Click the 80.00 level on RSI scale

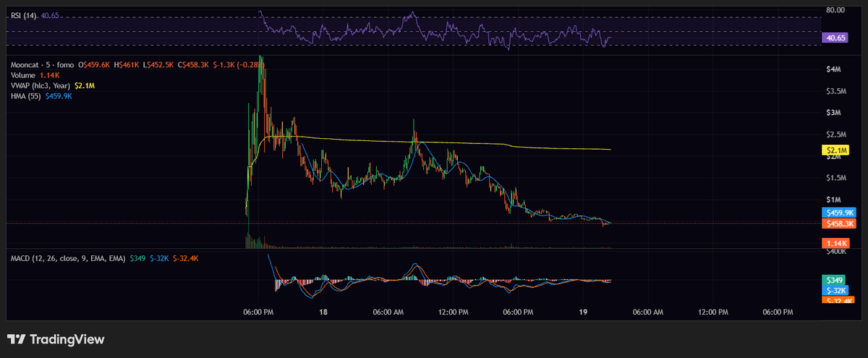tap(835, 10)
